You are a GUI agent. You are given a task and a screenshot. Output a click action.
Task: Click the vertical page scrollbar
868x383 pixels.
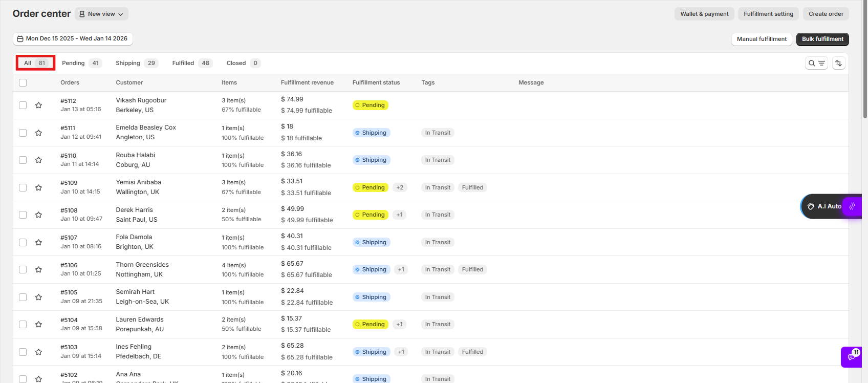[x=865, y=61]
